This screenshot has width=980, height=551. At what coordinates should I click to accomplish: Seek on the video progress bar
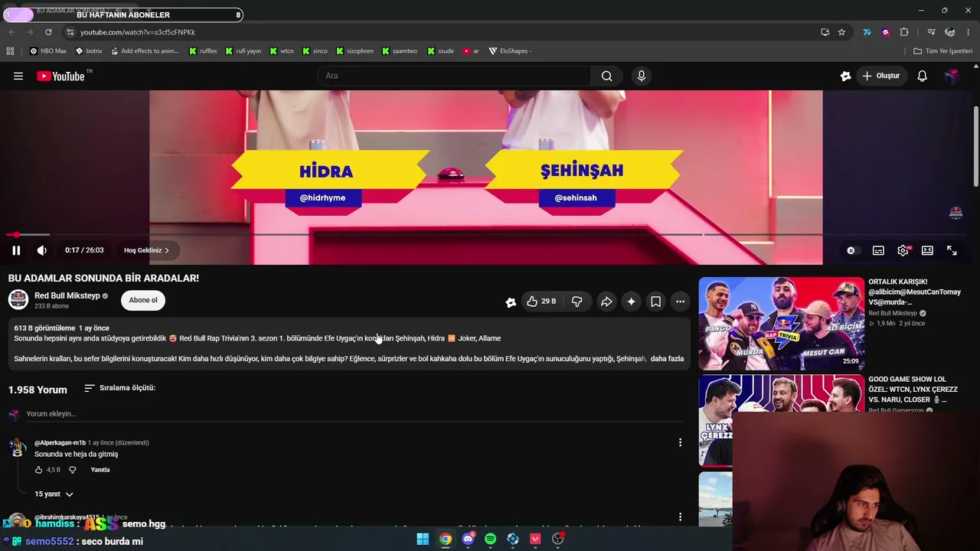486,235
